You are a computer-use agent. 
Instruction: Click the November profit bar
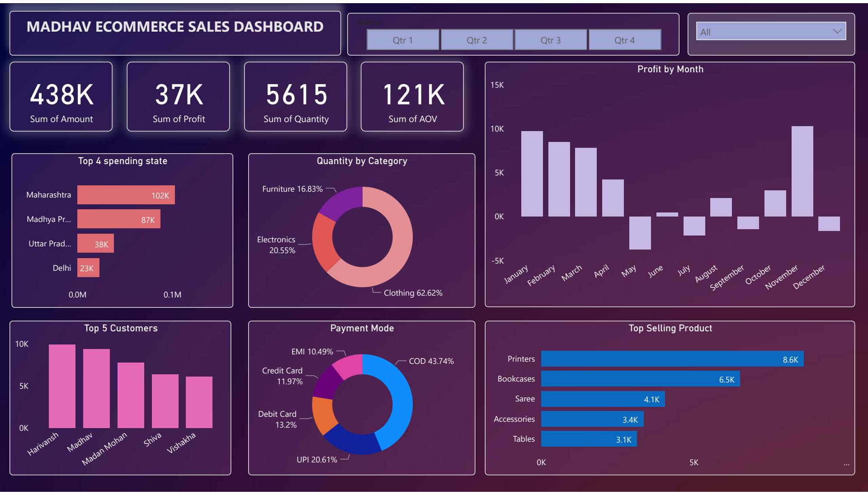pyautogui.click(x=802, y=171)
